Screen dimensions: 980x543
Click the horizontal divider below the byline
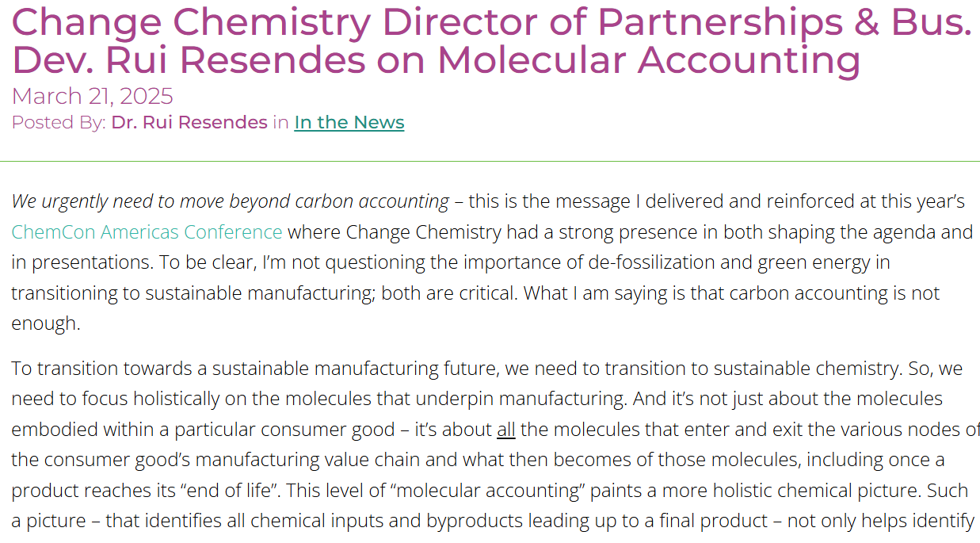(x=490, y=161)
